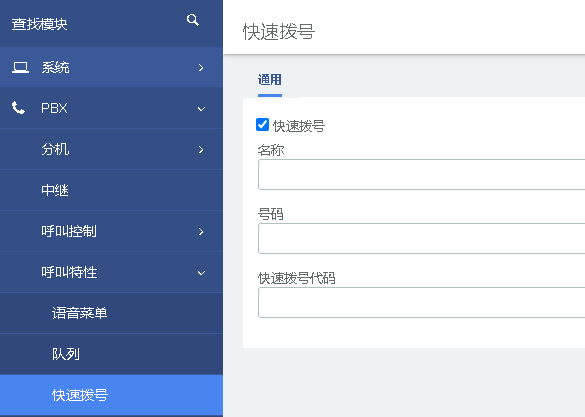Viewport: 585px width, 417px height.
Task: Focus the 号码 input field
Action: tap(422, 239)
